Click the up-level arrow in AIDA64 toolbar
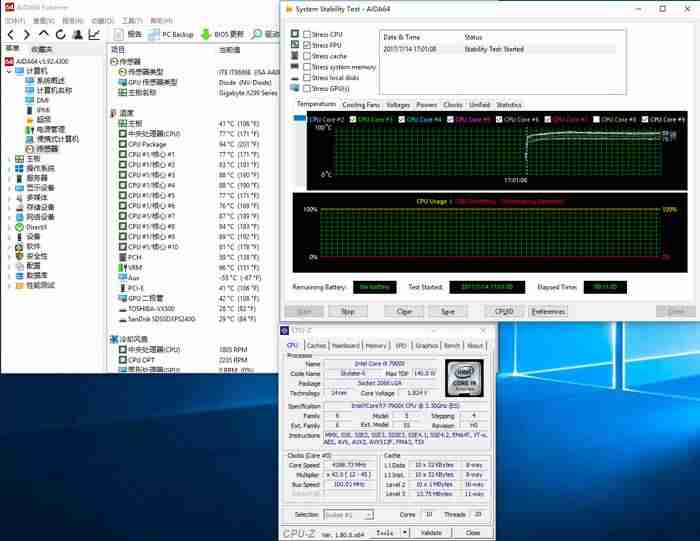This screenshot has width=700, height=541. pyautogui.click(x=43, y=34)
